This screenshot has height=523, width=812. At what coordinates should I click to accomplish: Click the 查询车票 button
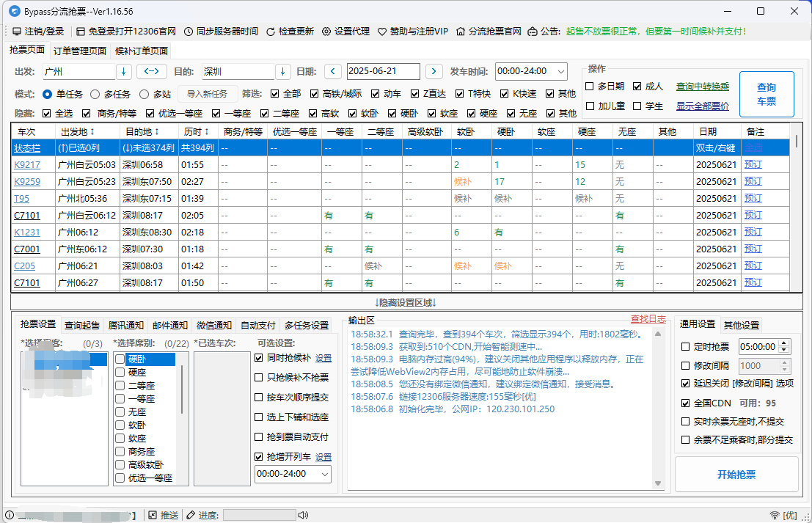(x=767, y=94)
